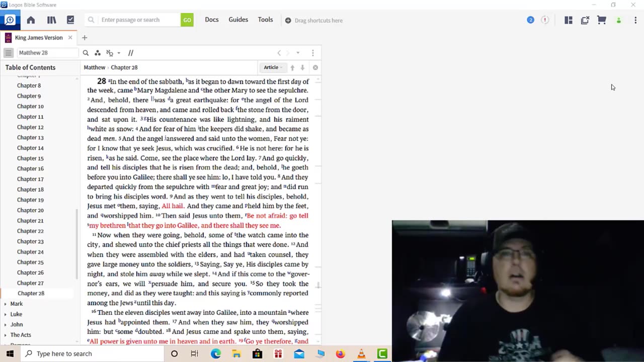
Task: Select Chapter 13 in contents
Action: pos(30,137)
